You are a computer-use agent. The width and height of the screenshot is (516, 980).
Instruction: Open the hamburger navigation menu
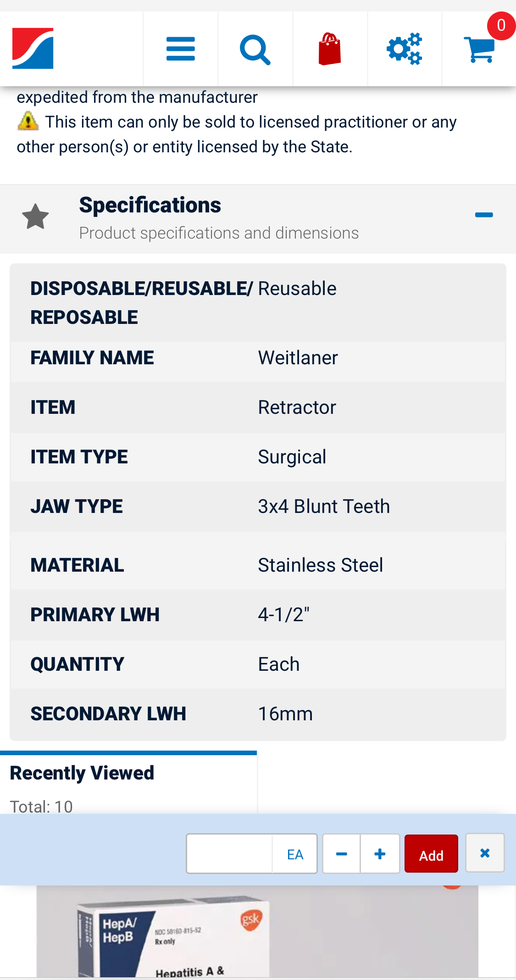tap(180, 48)
